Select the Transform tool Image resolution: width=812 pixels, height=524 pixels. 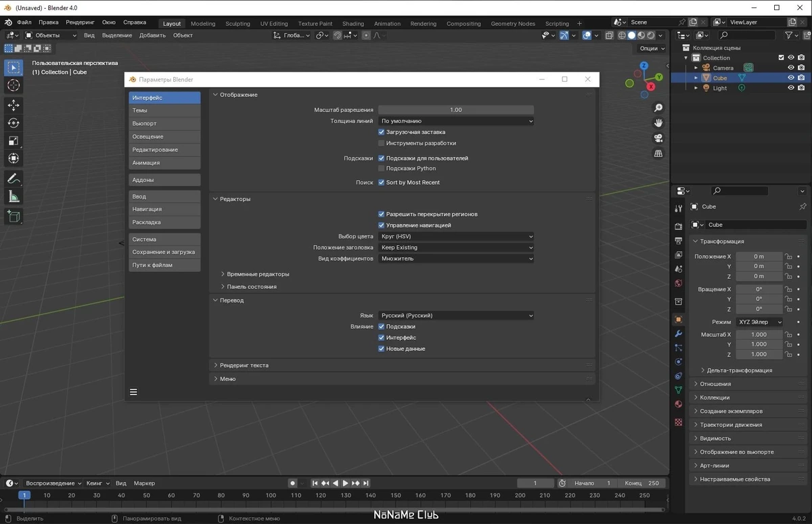coord(14,158)
